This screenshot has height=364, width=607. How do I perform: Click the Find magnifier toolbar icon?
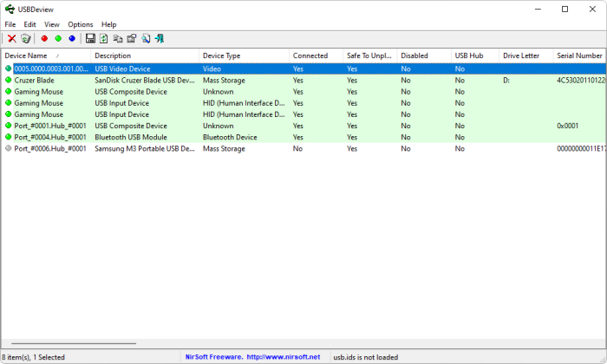(x=146, y=38)
